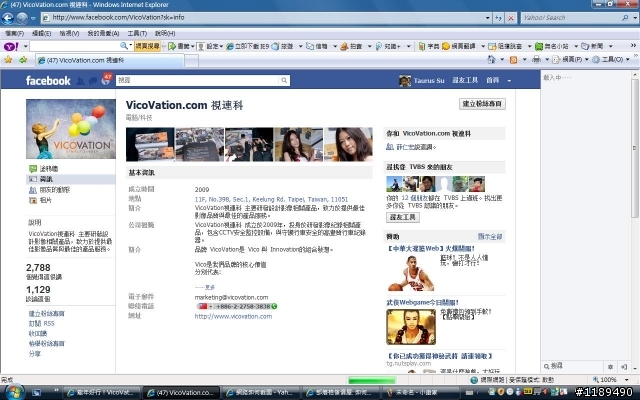Viewport: 640px width, 400px height.
Task: Click the red X stop-loading button
Action: click(511, 18)
